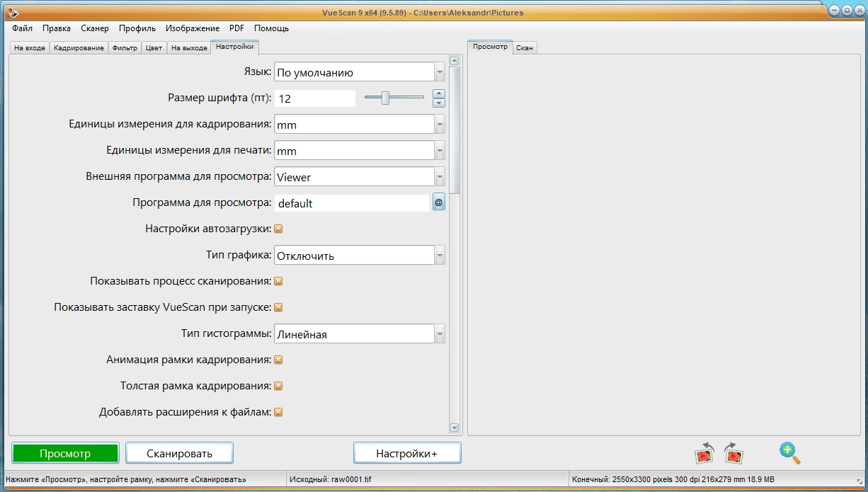Open the Тип графика dropdown
This screenshot has width=868, height=492.
pyautogui.click(x=360, y=256)
